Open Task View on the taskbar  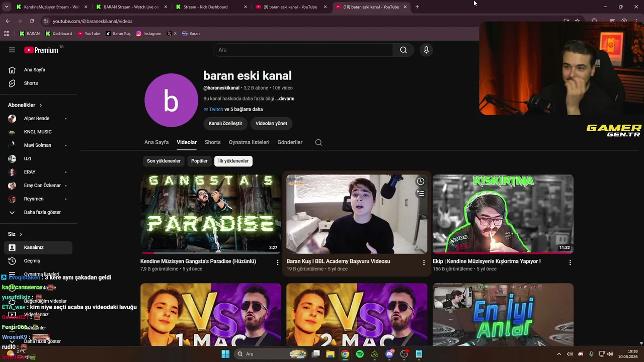point(315,354)
